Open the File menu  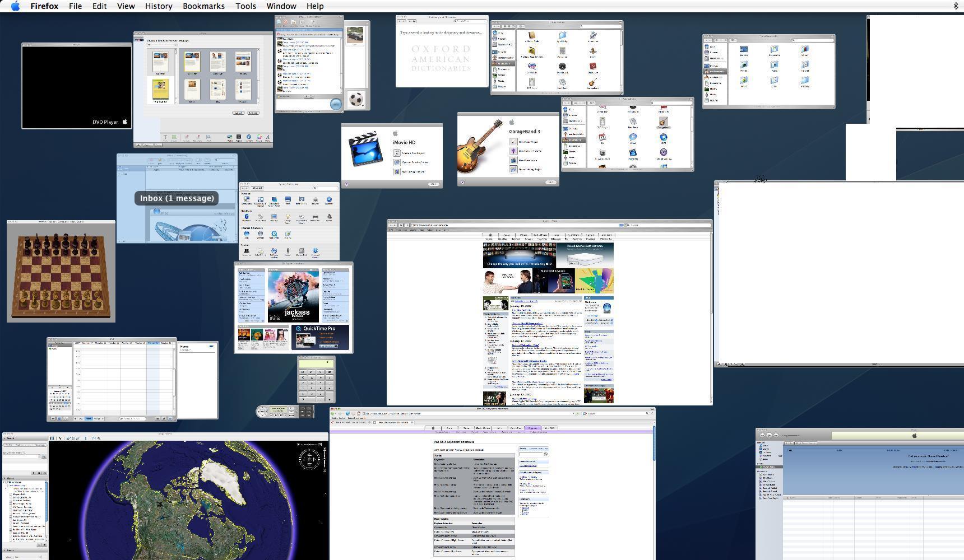coord(75,6)
